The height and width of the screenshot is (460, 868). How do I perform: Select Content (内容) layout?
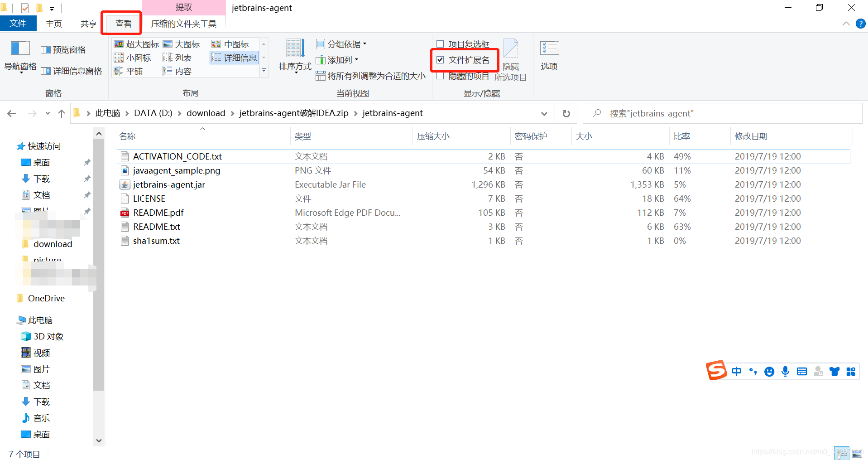tap(177, 71)
